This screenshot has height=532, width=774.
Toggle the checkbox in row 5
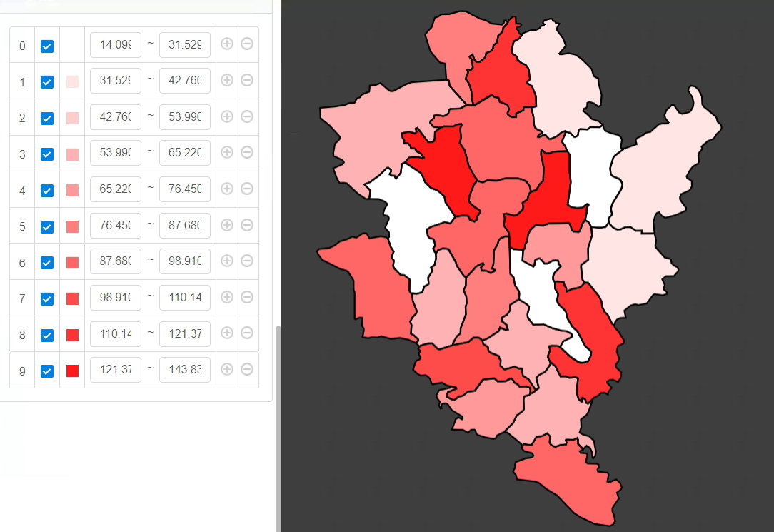click(x=47, y=226)
